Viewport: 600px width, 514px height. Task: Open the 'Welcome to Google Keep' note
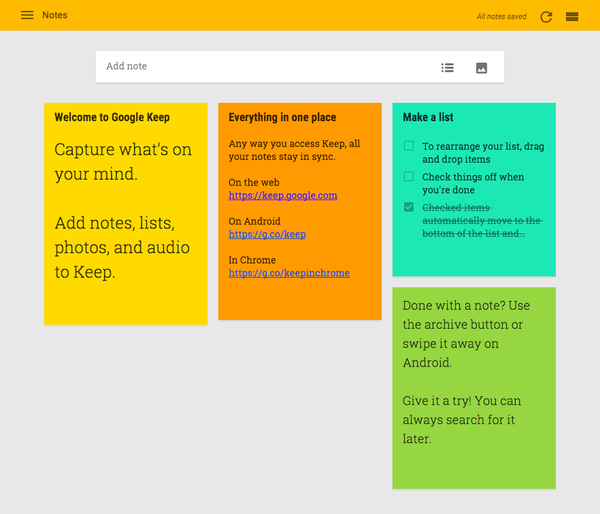point(126,214)
